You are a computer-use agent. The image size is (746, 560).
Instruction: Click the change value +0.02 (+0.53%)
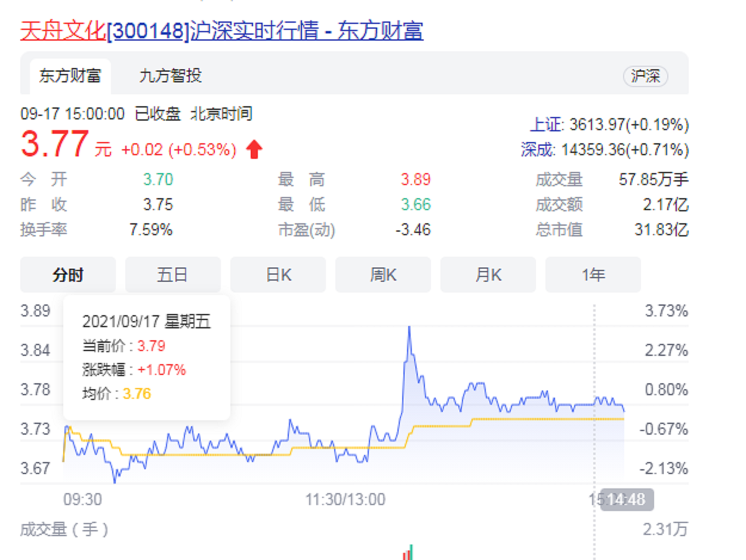pos(179,149)
